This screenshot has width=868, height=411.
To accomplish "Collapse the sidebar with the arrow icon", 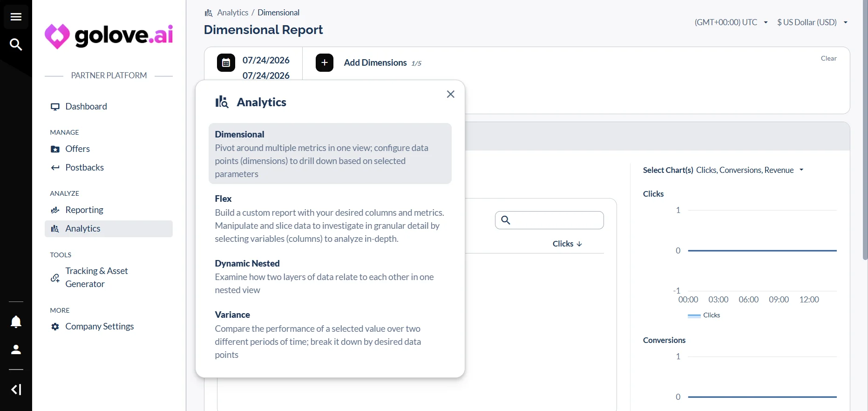I will [16, 390].
